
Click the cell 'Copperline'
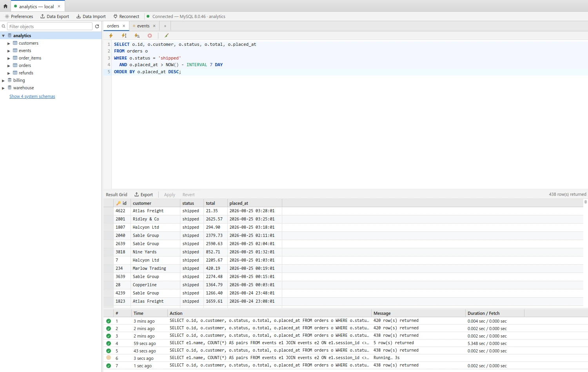155,285
